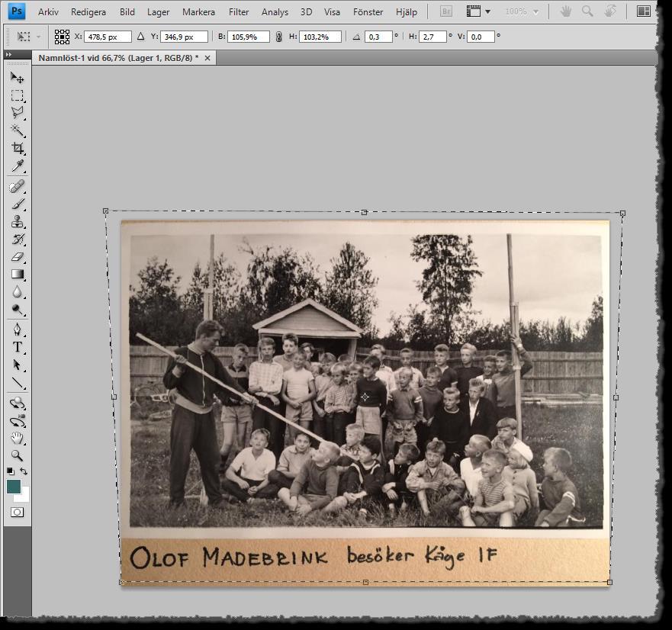Select the Line tool

pyautogui.click(x=17, y=382)
